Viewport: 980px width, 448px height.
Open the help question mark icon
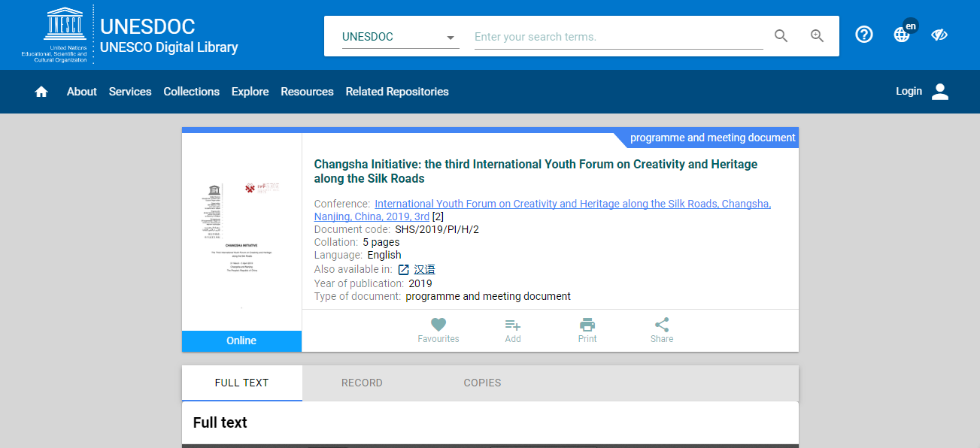864,35
